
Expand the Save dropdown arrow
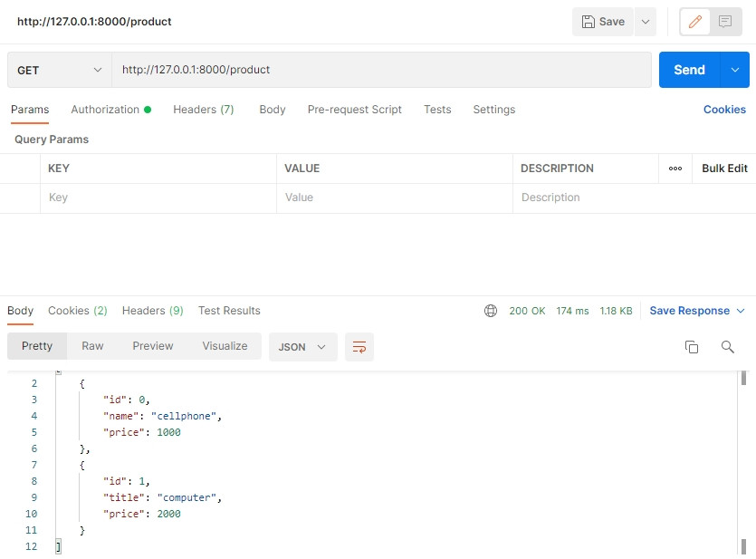(x=645, y=22)
